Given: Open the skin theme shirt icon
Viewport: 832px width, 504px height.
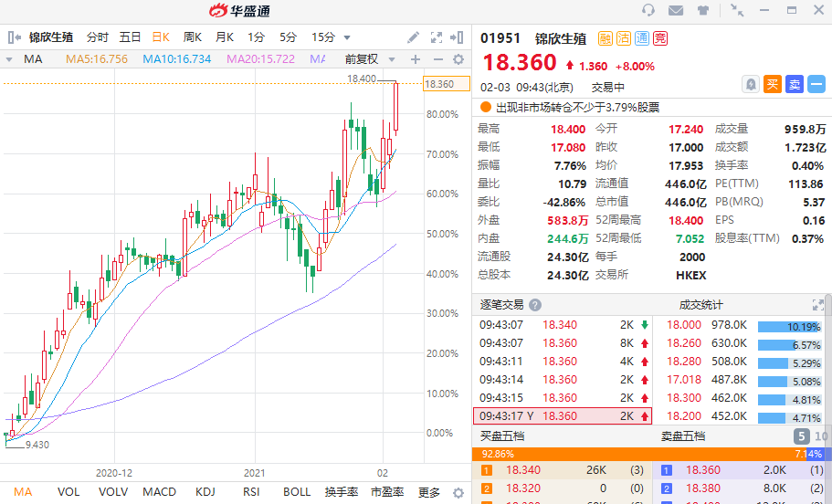Looking at the screenshot, I should pos(703,10).
